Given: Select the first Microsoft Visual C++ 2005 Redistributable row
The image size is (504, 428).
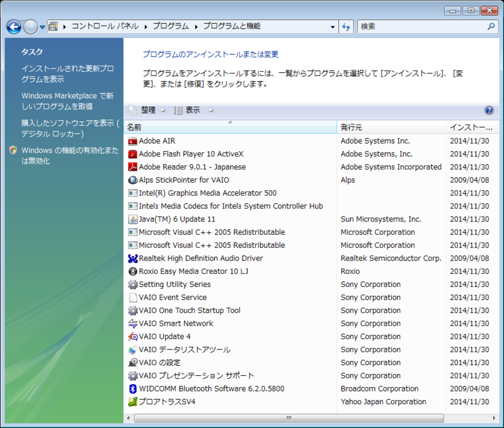Looking at the screenshot, I should [x=311, y=232].
